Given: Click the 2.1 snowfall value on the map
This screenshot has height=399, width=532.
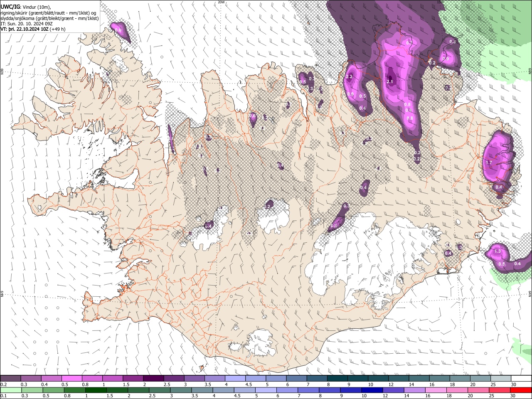Looking at the screenshot, I should coord(390,81).
